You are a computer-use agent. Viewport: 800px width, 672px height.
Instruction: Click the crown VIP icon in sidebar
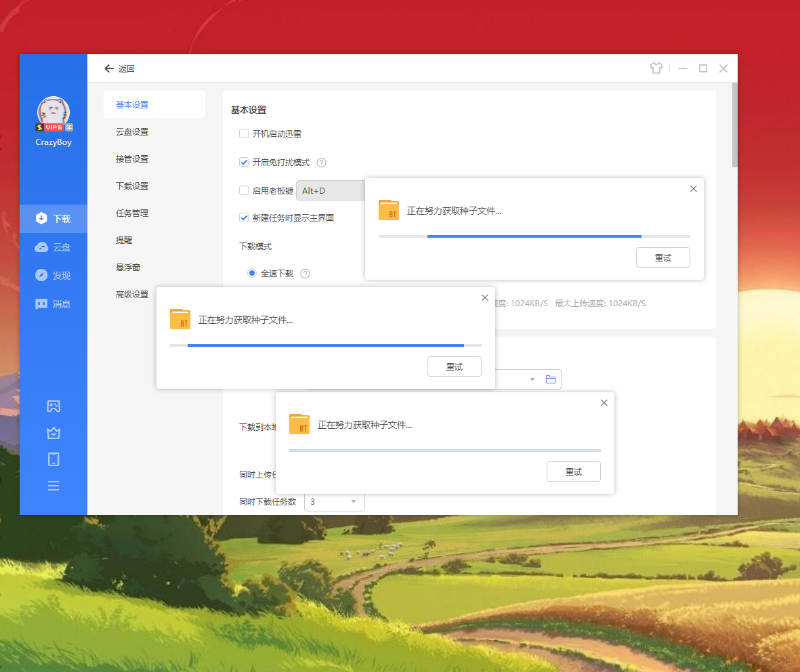54,433
